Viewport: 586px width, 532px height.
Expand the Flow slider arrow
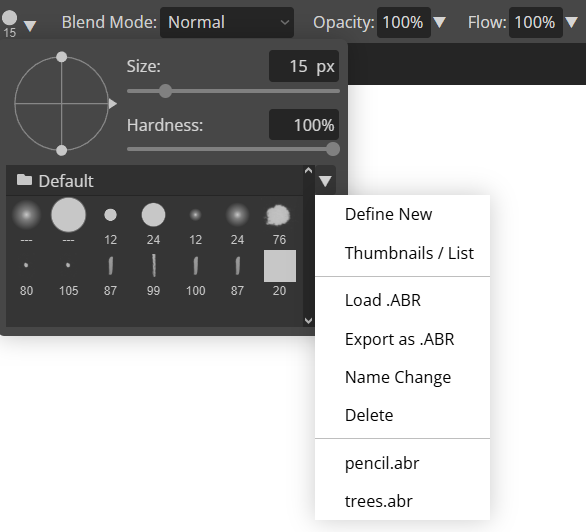click(x=572, y=22)
